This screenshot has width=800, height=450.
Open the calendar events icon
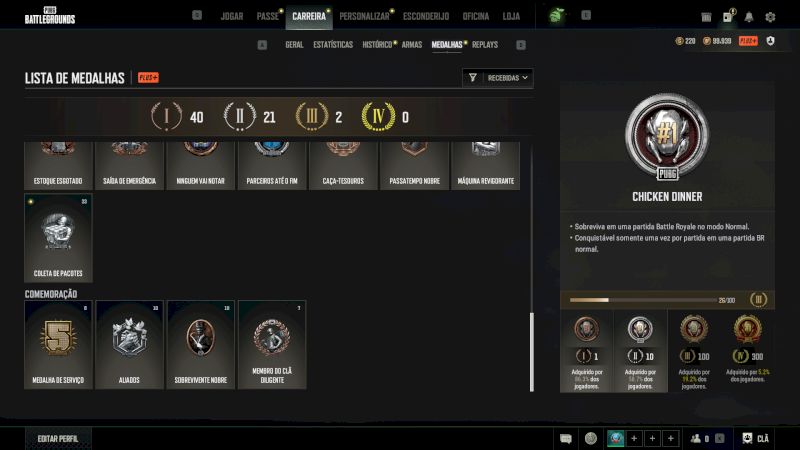pos(706,17)
